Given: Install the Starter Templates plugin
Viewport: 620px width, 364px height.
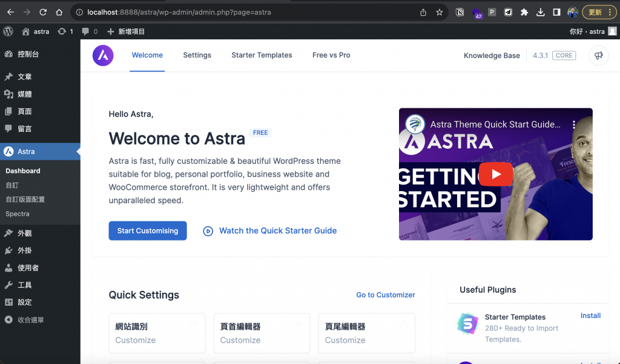Looking at the screenshot, I should click(590, 316).
